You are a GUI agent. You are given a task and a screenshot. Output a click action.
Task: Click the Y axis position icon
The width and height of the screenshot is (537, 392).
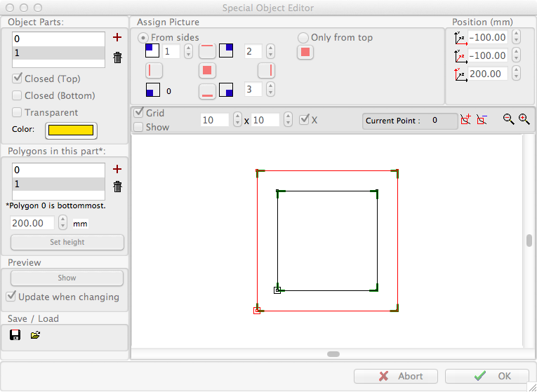[460, 56]
